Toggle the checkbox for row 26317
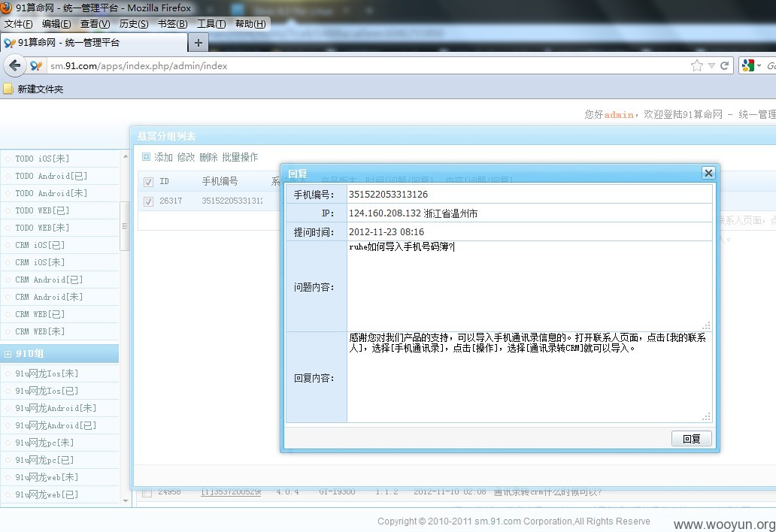 click(x=148, y=201)
